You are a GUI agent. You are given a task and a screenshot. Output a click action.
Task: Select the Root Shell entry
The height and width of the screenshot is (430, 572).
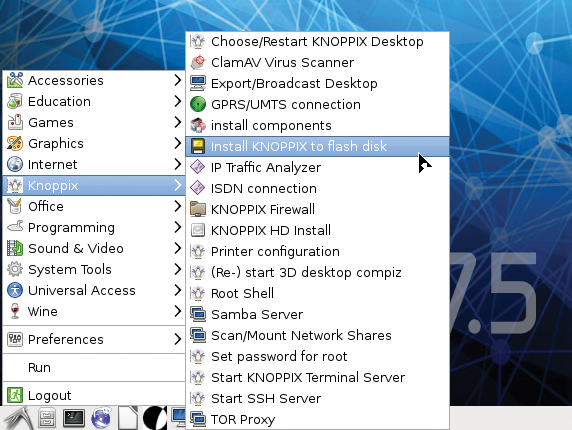coord(317,293)
